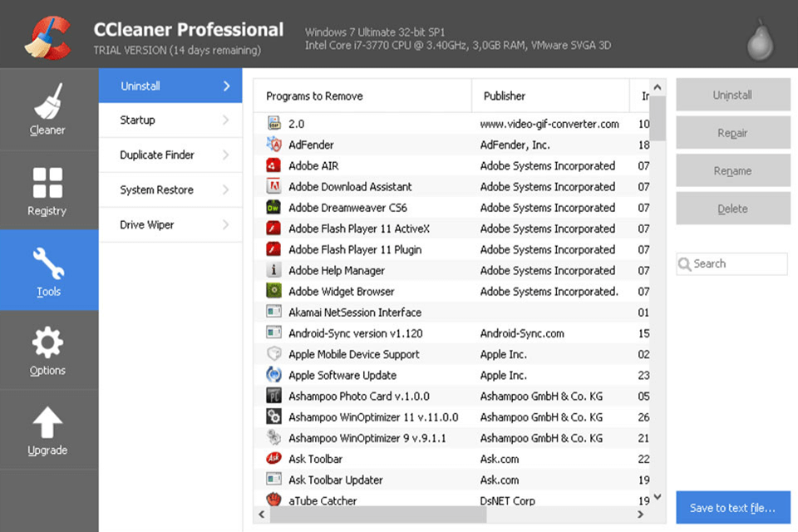Click the Ask Toolbar icon
The image size is (798, 532).
pyautogui.click(x=274, y=459)
